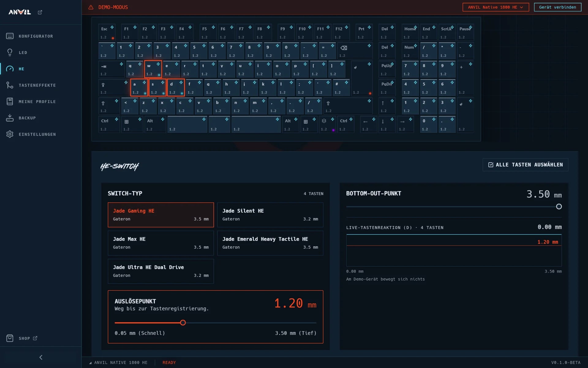This screenshot has width=588, height=368.
Task: Select the left Windows key
Action: click(x=132, y=125)
